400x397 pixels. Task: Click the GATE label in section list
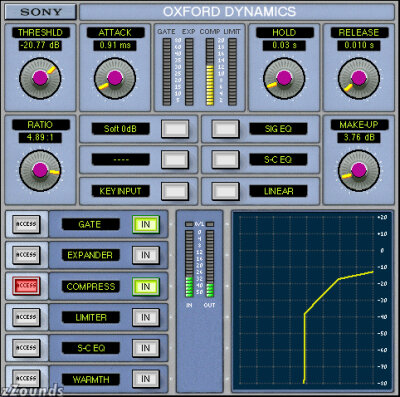click(90, 224)
